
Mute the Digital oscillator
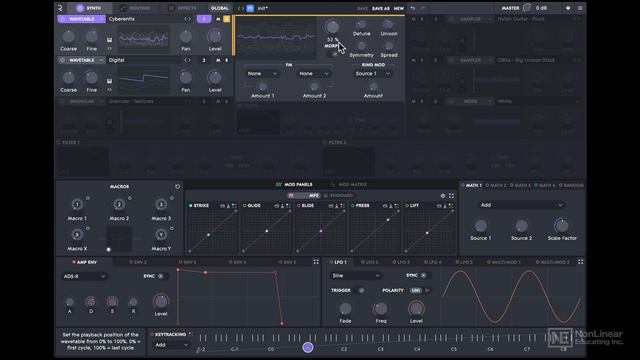click(x=218, y=60)
